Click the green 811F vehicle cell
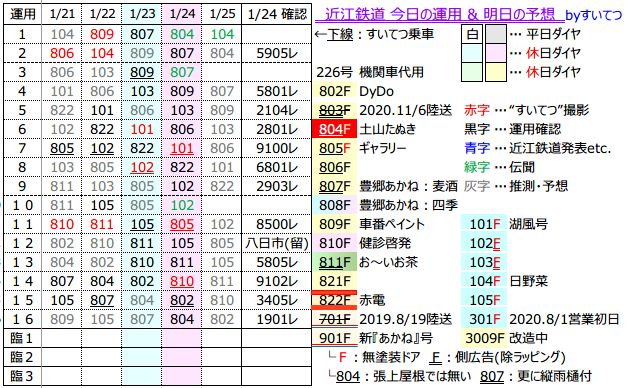The width and height of the screenshot is (630, 388). coord(335,262)
